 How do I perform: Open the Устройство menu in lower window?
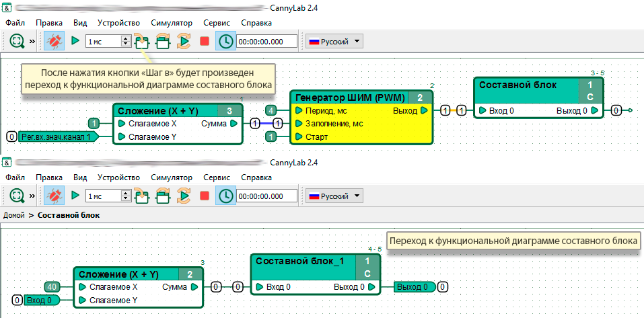pyautogui.click(x=118, y=177)
